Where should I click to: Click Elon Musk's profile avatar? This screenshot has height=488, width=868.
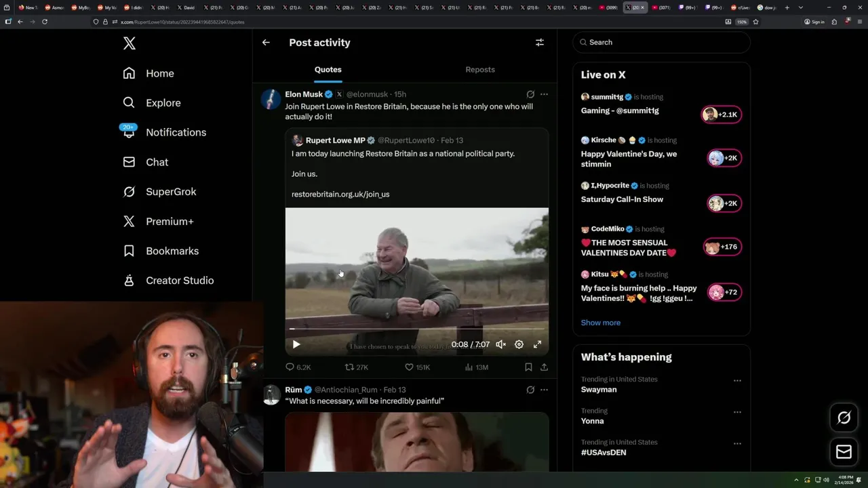[271, 99]
